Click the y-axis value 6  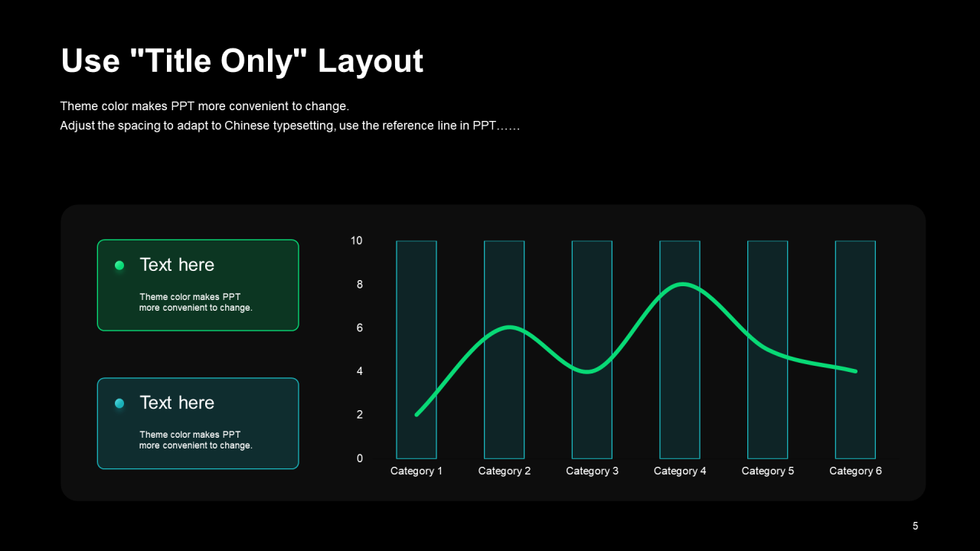tap(360, 328)
